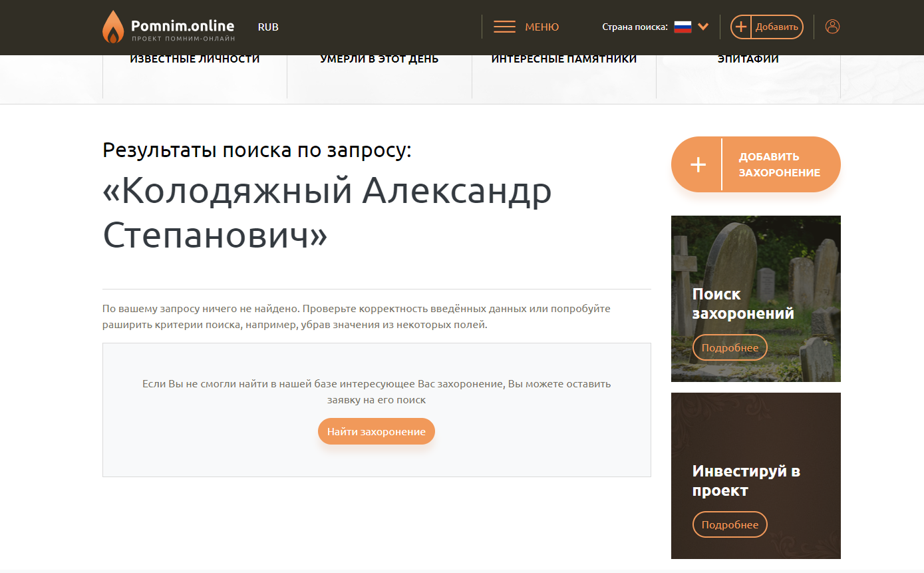Screen dimensions: 924x573
Task: Click the Pomnim.online flame logo icon
Action: tap(113, 27)
